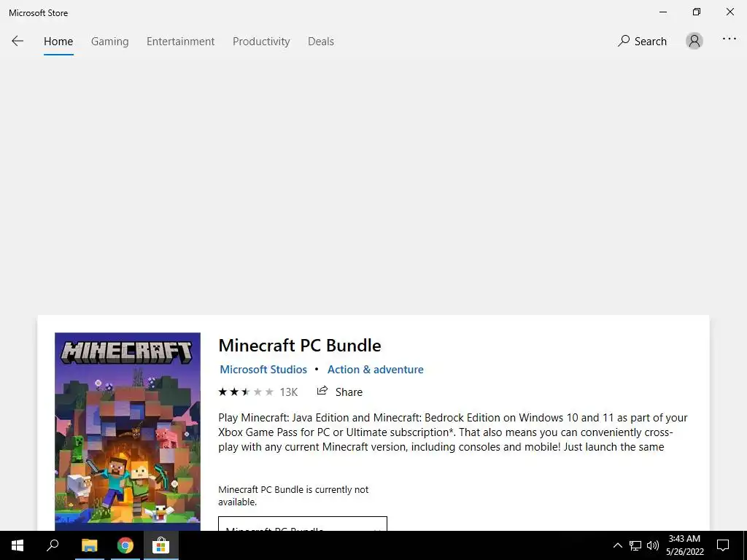Open Windows taskbar search
The width and height of the screenshot is (747, 560).
click(x=53, y=545)
